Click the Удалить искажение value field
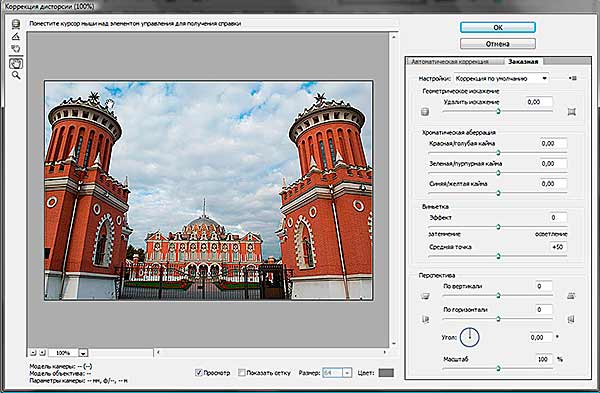The height and width of the screenshot is (393, 600). [538, 102]
